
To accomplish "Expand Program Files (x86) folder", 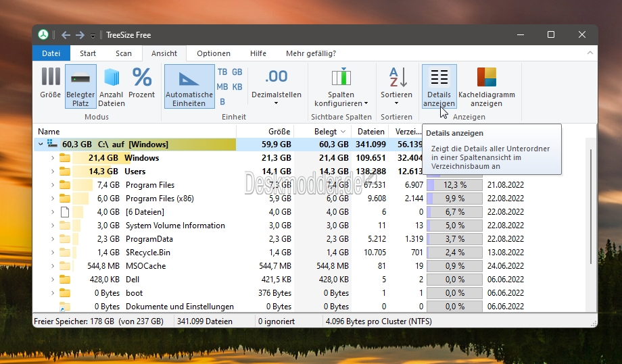I will tap(53, 199).
